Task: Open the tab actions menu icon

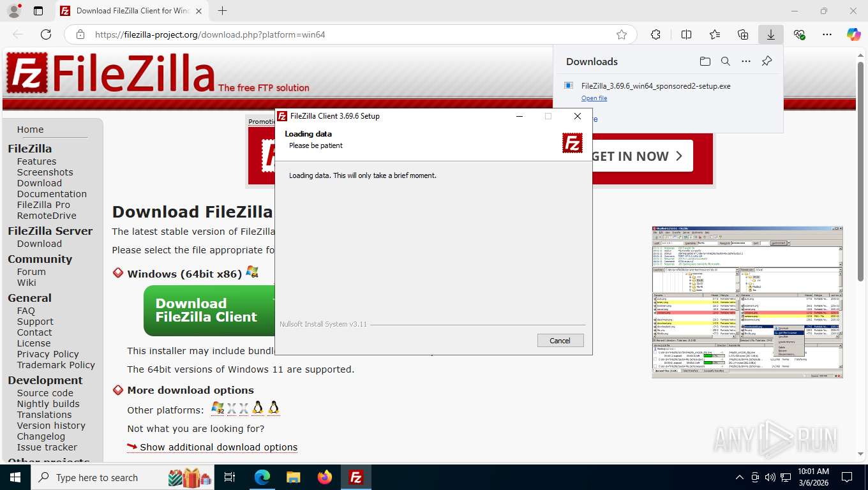Action: point(38,11)
